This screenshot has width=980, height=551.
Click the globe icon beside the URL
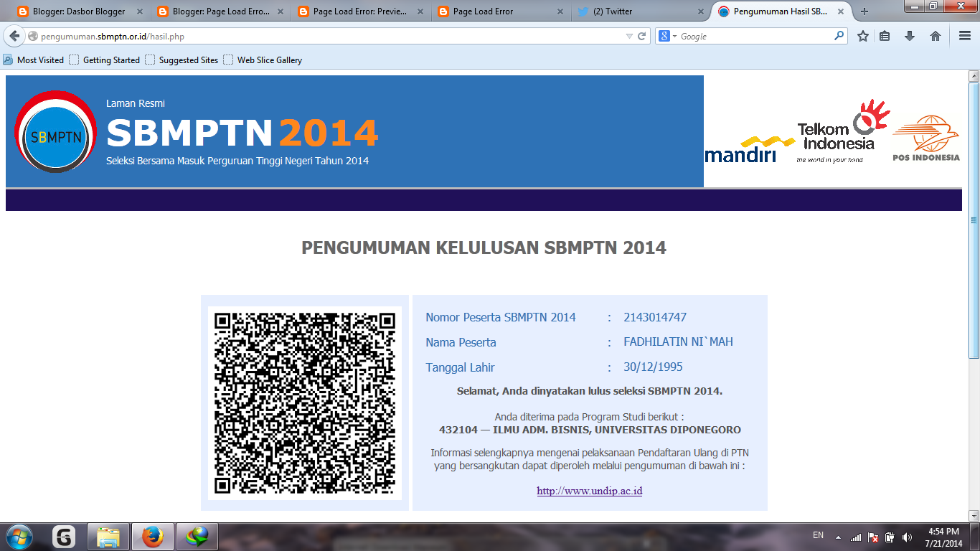32,36
